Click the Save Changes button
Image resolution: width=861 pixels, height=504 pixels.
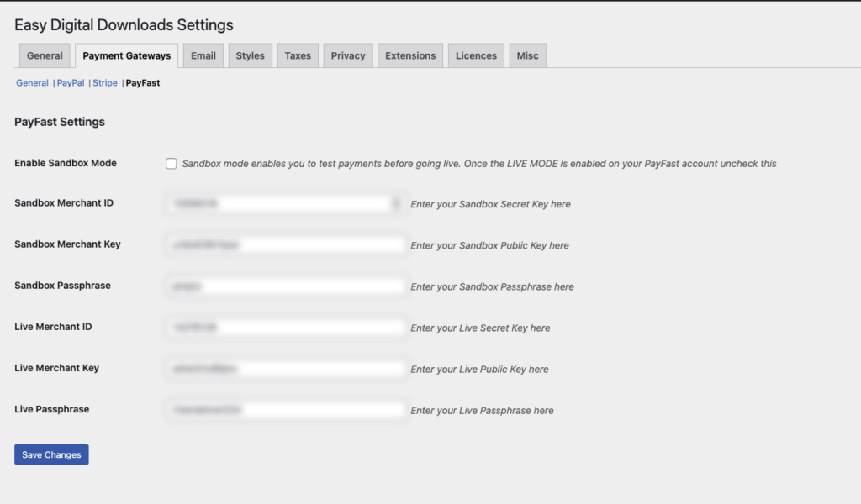50,454
